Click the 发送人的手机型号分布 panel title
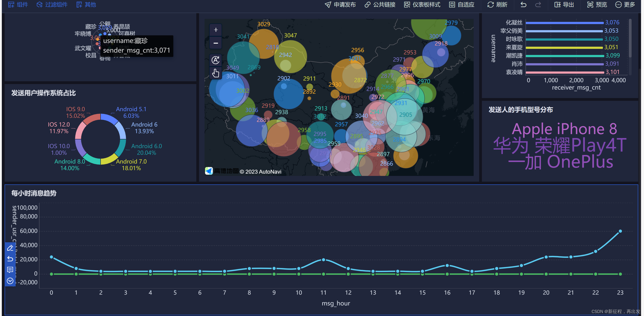 pyautogui.click(x=521, y=110)
